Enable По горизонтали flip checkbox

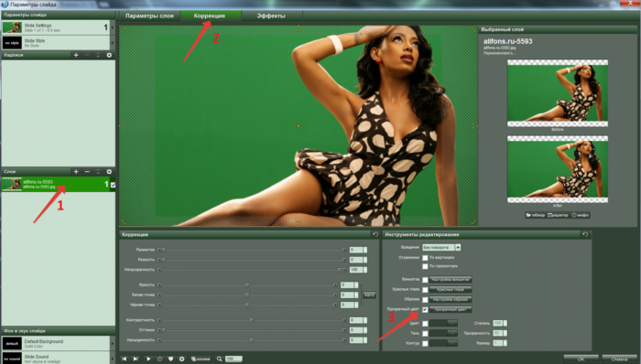pos(425,266)
